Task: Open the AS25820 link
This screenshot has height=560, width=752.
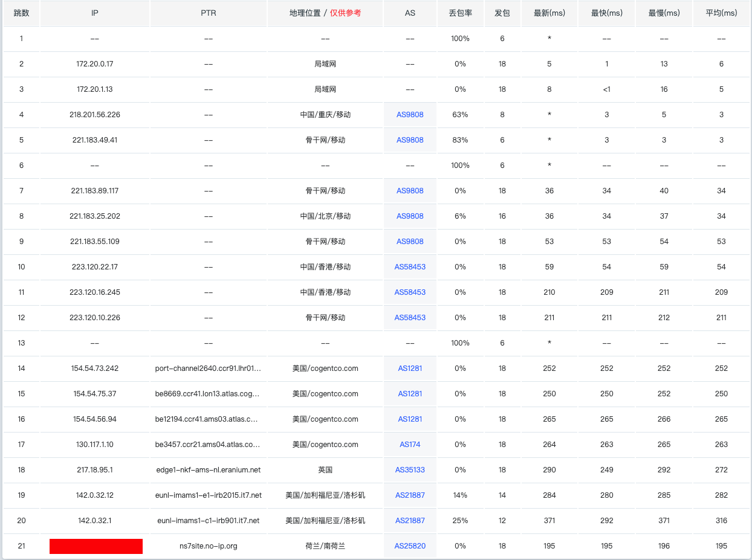Action: 410,546
